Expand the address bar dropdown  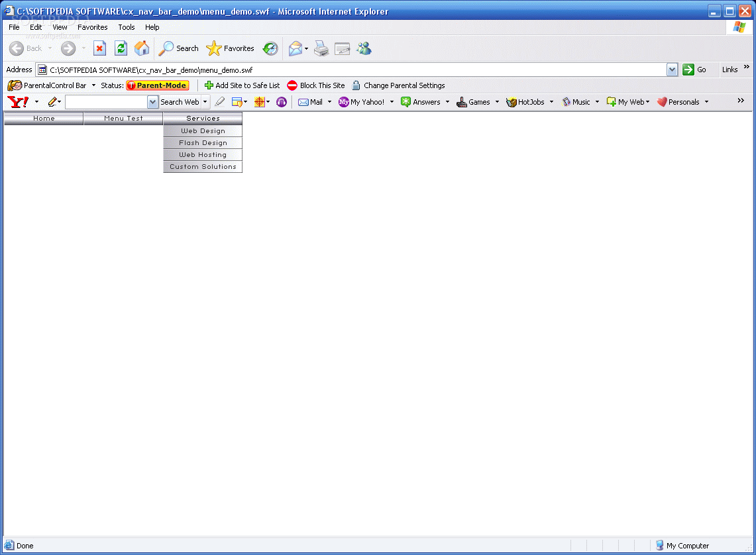pos(672,70)
